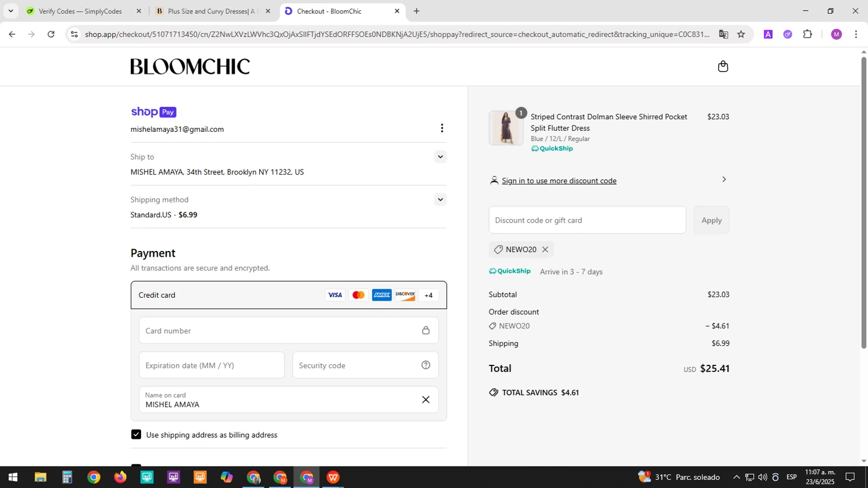868x488 pixels.
Task: Open Sign in to use more discount code
Action: [559, 181]
